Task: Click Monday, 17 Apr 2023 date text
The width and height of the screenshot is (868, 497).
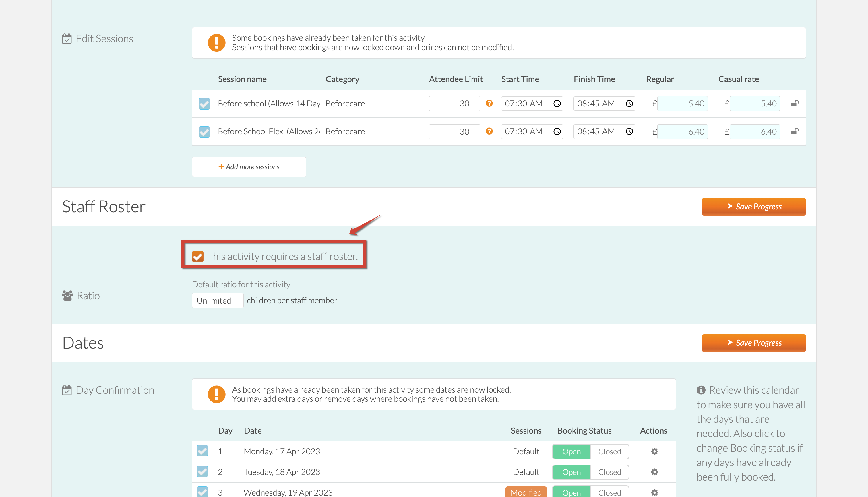Action: [282, 451]
